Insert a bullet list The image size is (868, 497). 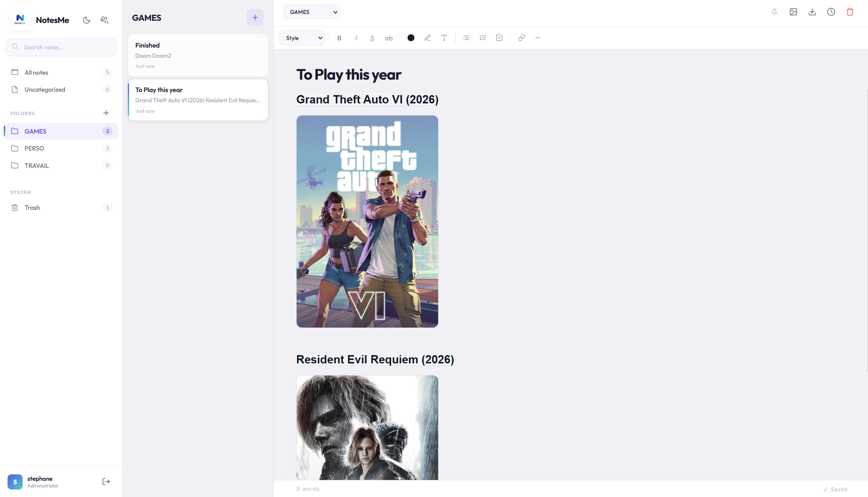point(466,38)
